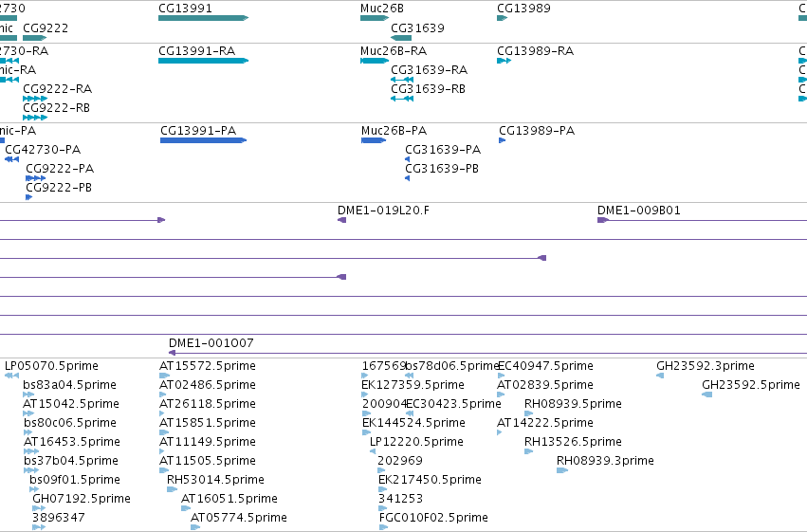Select the AT05774.5prime EST arrow
The image size is (807, 532).
pos(195,527)
